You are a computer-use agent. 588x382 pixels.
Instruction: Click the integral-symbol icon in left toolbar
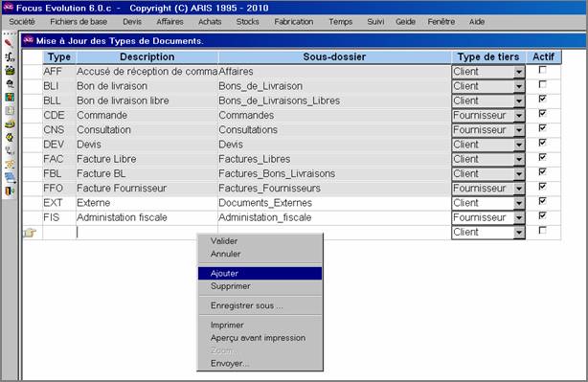point(10,56)
